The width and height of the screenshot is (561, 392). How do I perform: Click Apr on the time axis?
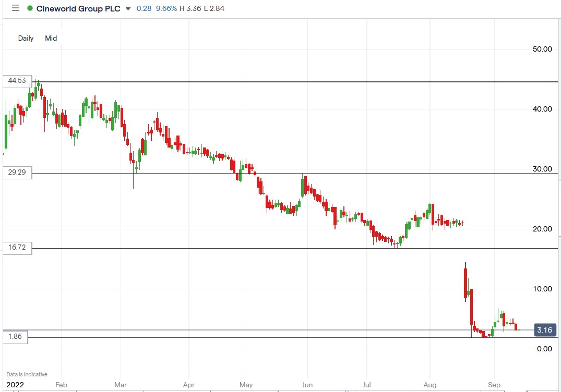point(188,385)
